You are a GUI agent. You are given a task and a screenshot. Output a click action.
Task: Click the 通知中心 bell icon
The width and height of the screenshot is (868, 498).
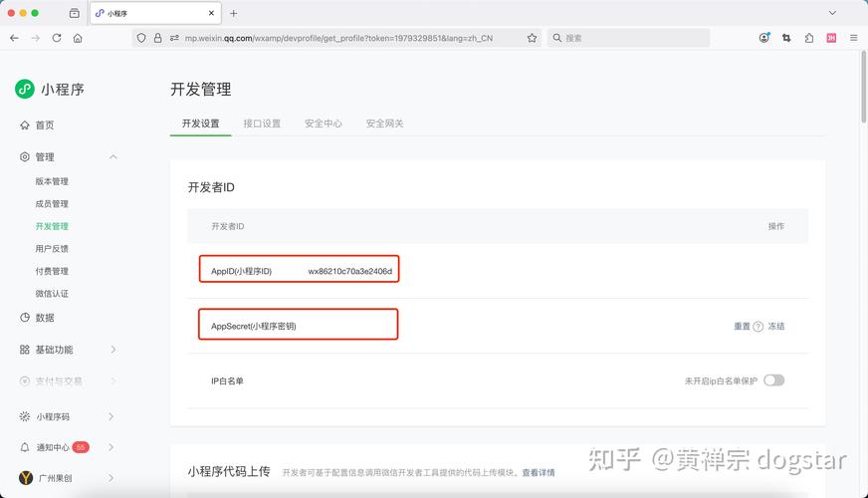pos(24,447)
